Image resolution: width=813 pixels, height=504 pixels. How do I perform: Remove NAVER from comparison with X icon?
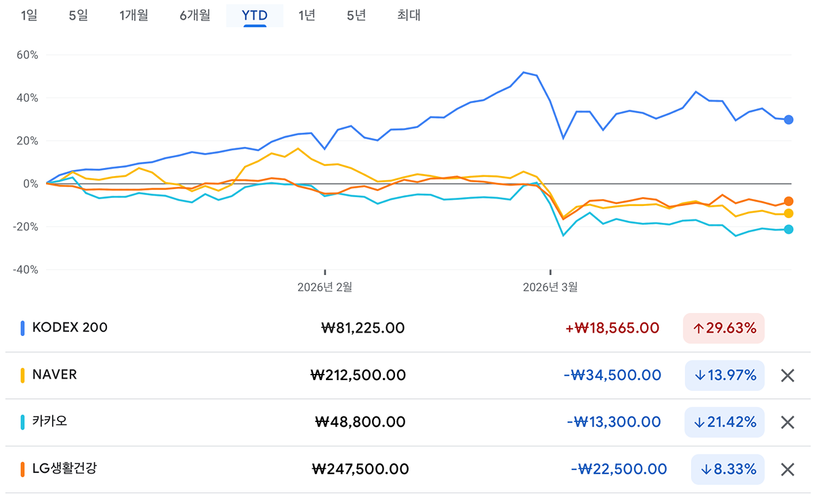click(x=787, y=375)
